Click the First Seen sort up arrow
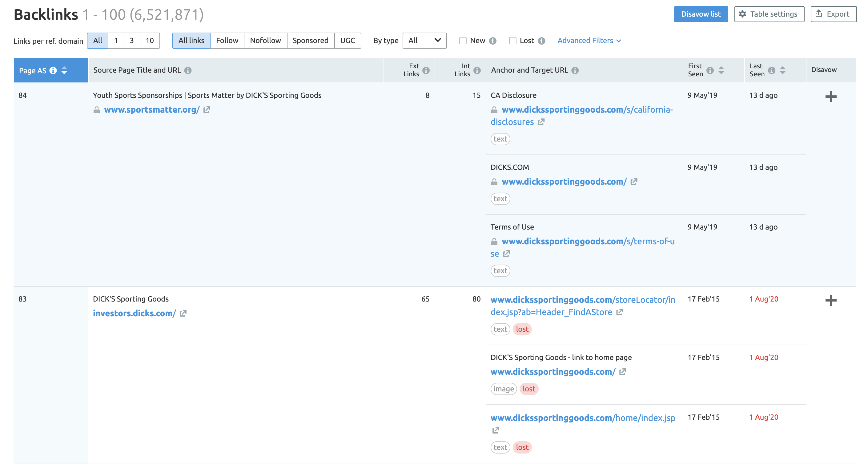The height and width of the screenshot is (464, 868). coord(721,67)
